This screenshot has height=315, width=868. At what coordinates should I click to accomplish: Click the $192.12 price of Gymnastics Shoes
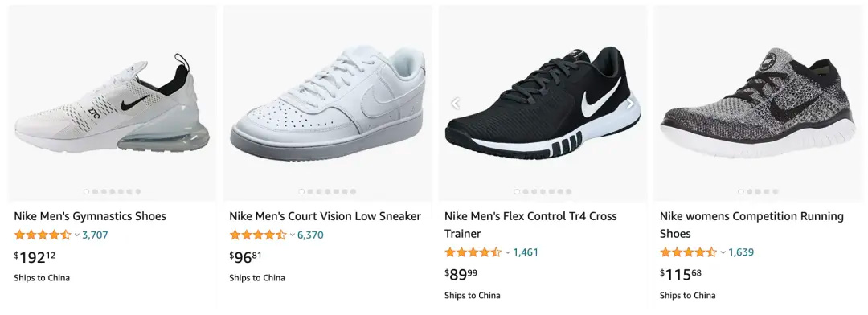[x=35, y=257]
